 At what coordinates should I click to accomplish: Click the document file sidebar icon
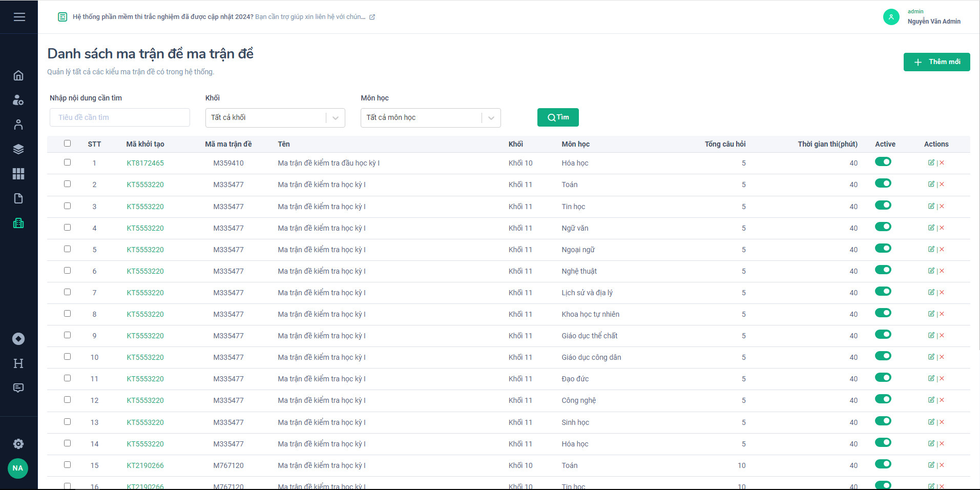click(x=18, y=198)
